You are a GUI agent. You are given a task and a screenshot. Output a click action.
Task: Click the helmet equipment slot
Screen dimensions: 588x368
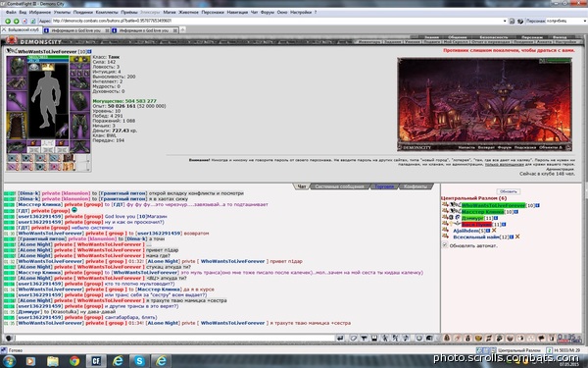(x=17, y=66)
